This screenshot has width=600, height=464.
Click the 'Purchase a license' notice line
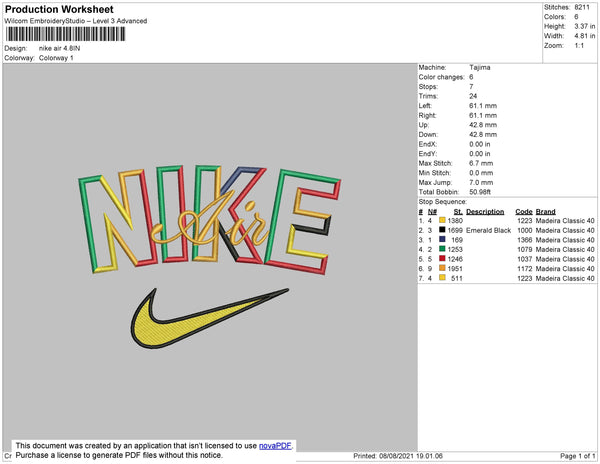click(119, 455)
